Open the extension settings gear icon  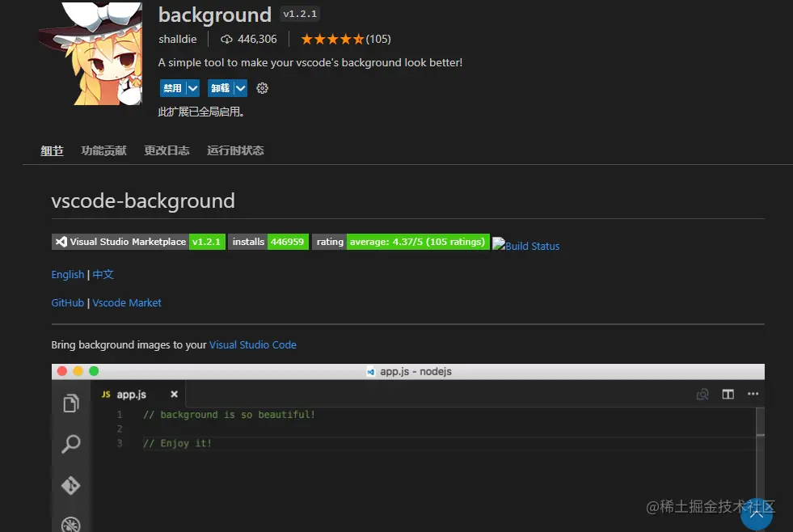click(262, 88)
